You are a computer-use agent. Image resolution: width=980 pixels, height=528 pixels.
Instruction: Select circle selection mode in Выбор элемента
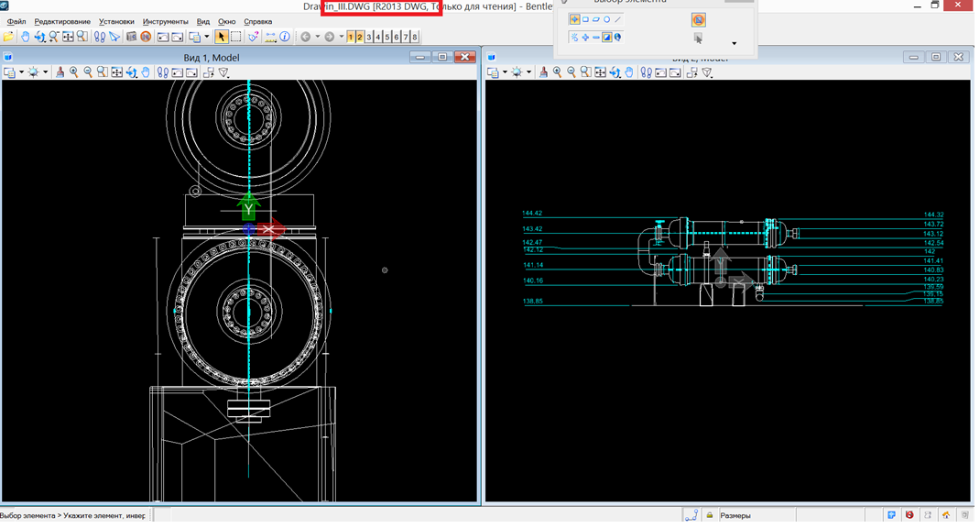click(606, 19)
